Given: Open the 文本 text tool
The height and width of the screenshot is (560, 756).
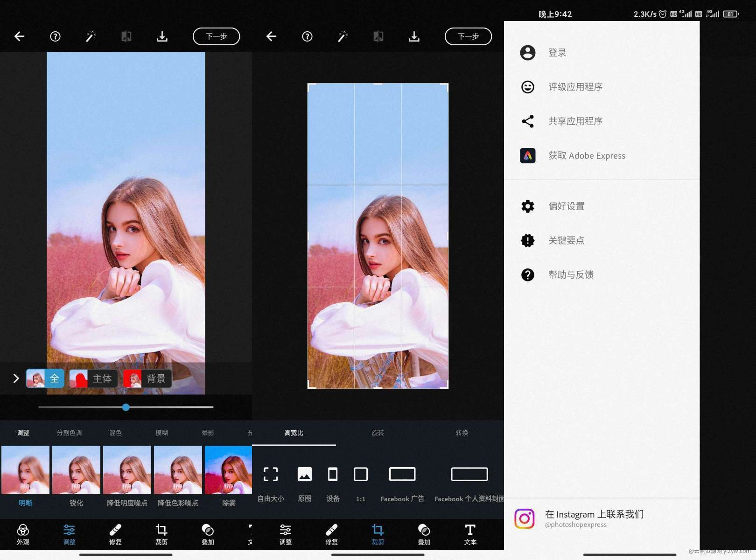Looking at the screenshot, I should click(x=470, y=534).
